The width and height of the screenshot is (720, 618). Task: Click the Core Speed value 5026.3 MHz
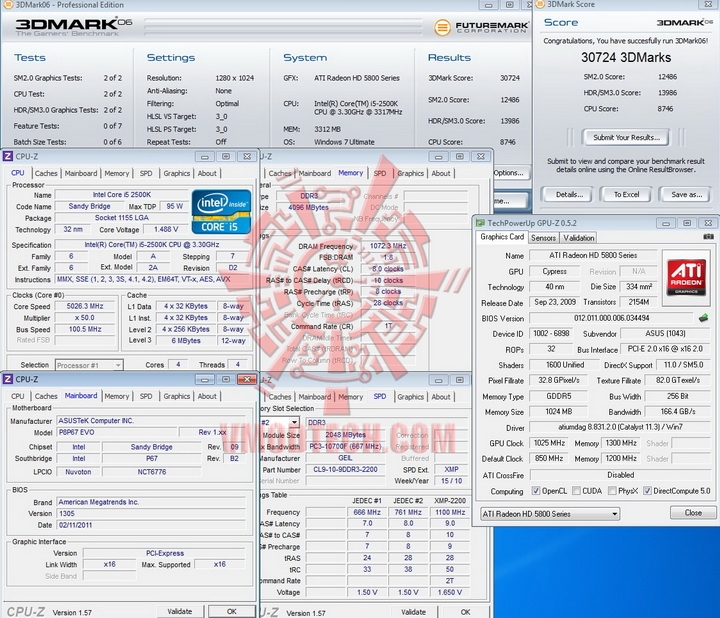pos(85,306)
